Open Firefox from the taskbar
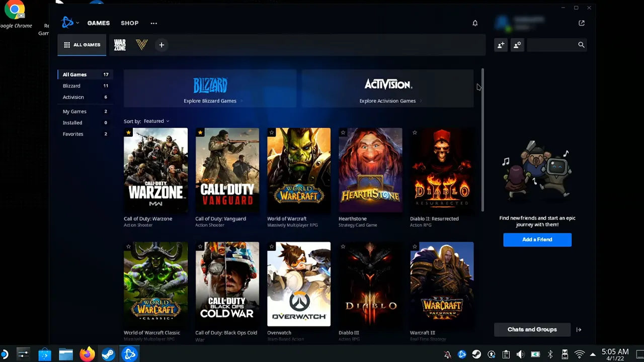Screen dimensions: 644x362 click(x=87, y=354)
